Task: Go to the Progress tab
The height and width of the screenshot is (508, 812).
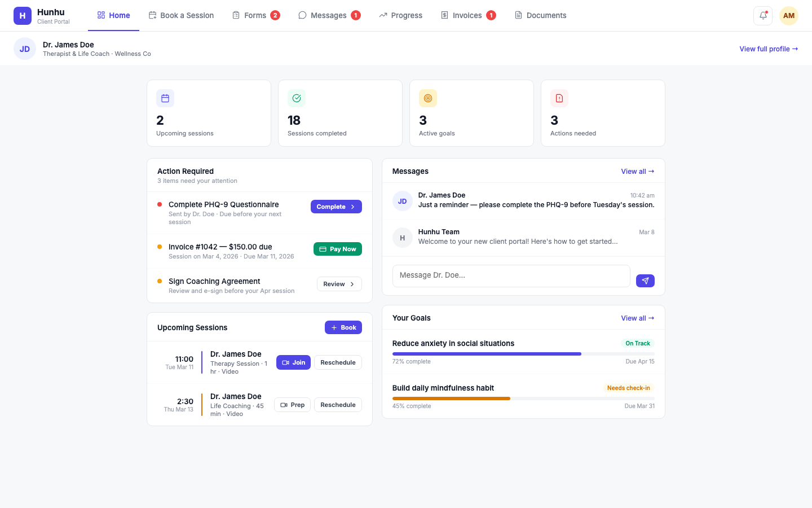Action: click(x=400, y=15)
